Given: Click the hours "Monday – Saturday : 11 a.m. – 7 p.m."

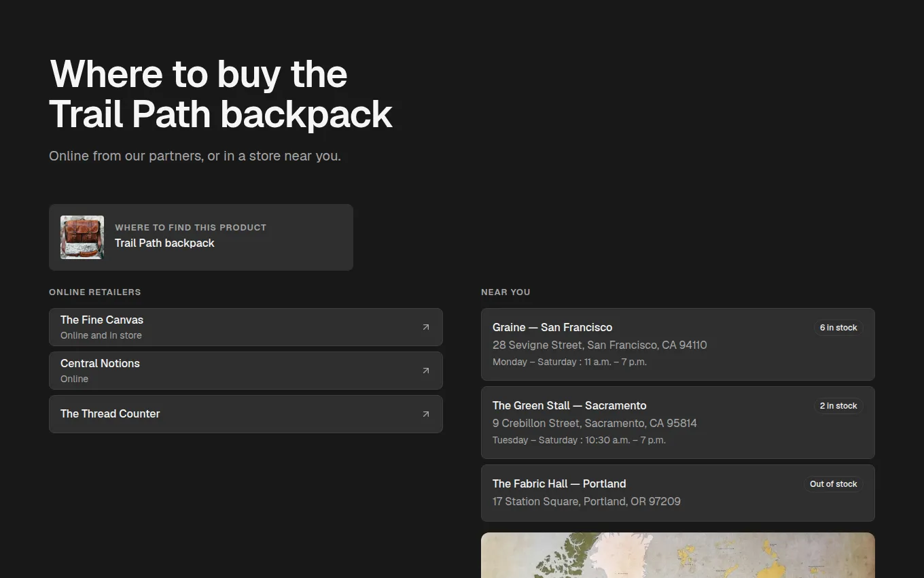Looking at the screenshot, I should click(x=569, y=362).
